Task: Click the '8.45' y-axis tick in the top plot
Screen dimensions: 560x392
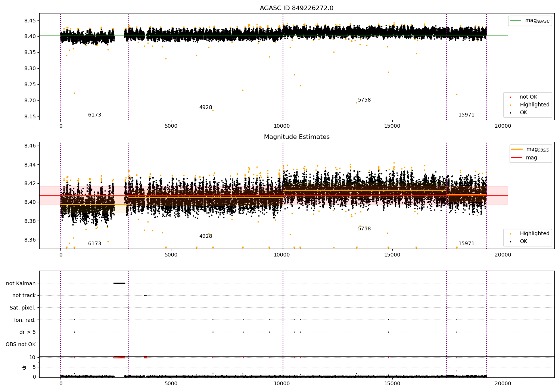Action: click(x=30, y=21)
